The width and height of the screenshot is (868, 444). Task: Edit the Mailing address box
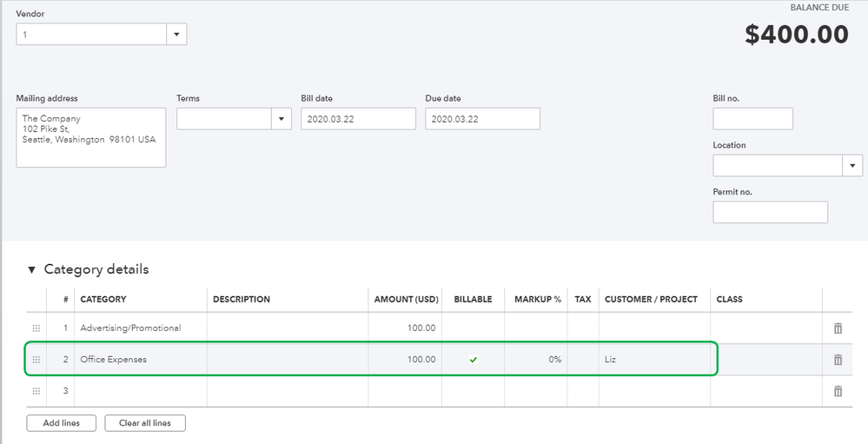(90, 137)
